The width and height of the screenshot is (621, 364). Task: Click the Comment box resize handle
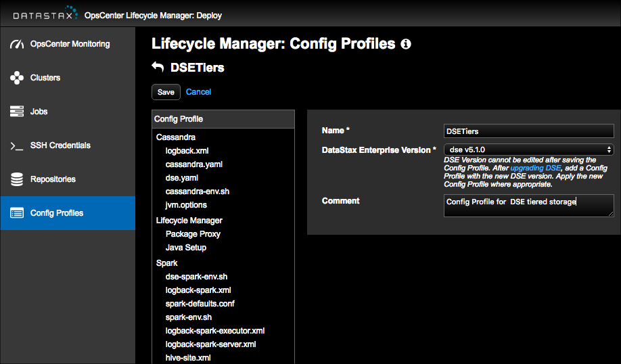coord(611,214)
